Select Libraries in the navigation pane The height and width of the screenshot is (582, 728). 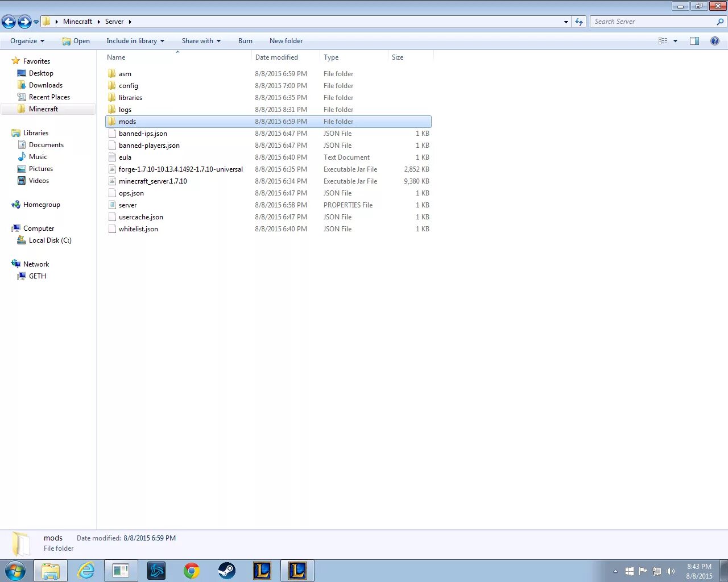(x=35, y=133)
